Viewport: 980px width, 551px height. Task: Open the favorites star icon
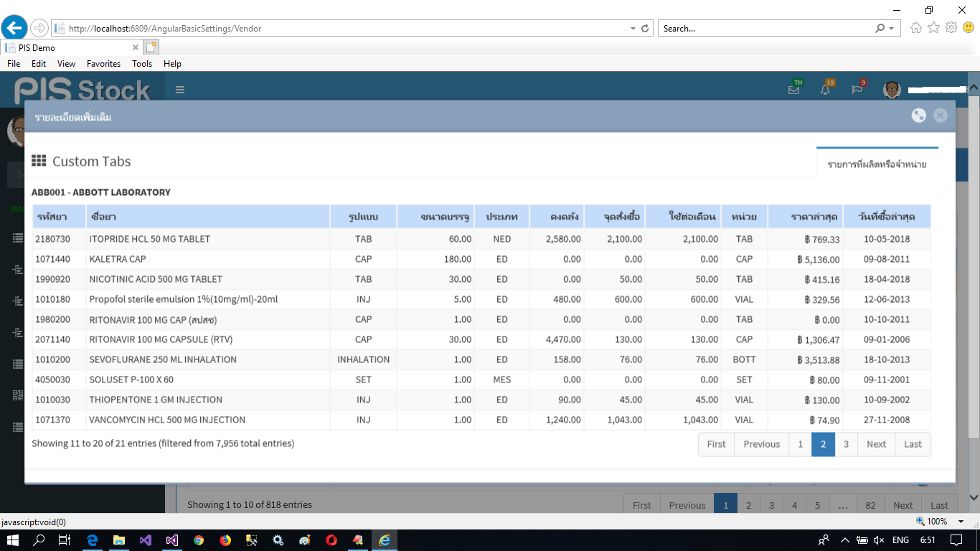pyautogui.click(x=933, y=28)
